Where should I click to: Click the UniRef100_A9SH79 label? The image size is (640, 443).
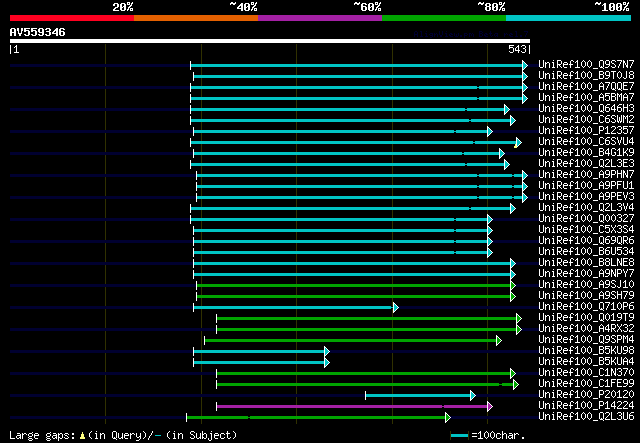coord(586,296)
